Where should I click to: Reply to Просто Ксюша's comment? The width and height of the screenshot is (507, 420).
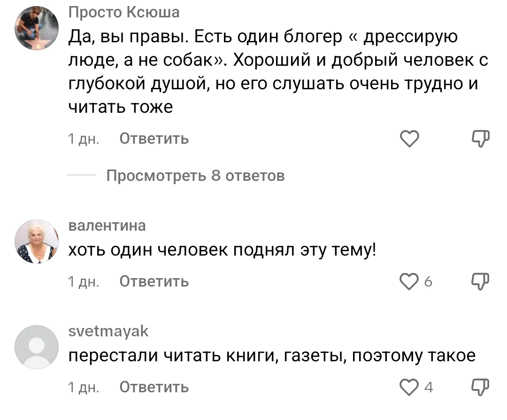[x=154, y=139]
